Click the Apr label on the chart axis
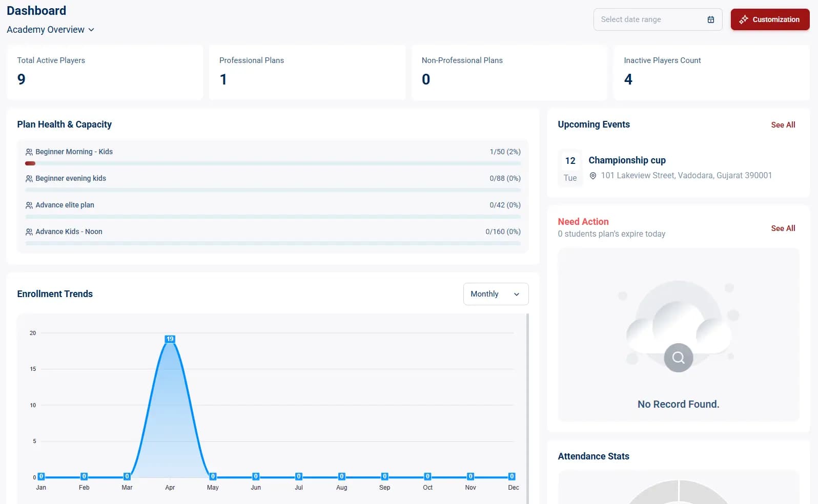This screenshot has height=504, width=818. (x=170, y=488)
